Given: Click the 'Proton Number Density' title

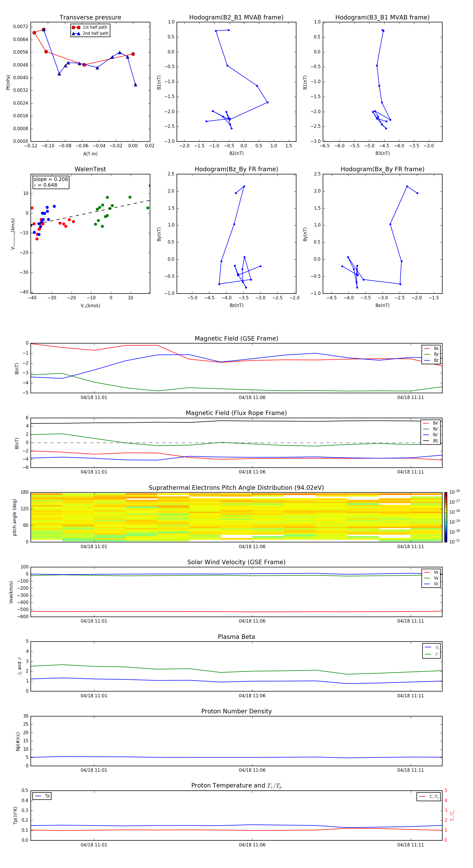Looking at the screenshot, I should (x=236, y=711).
